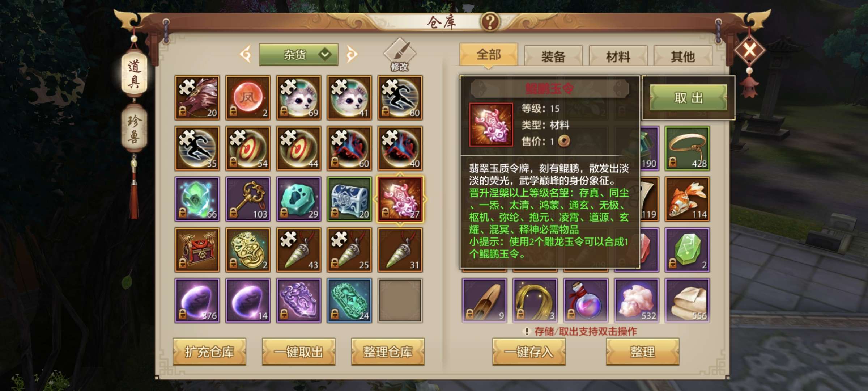
Task: Click the 修改 brush edit icon
Action: tap(400, 54)
